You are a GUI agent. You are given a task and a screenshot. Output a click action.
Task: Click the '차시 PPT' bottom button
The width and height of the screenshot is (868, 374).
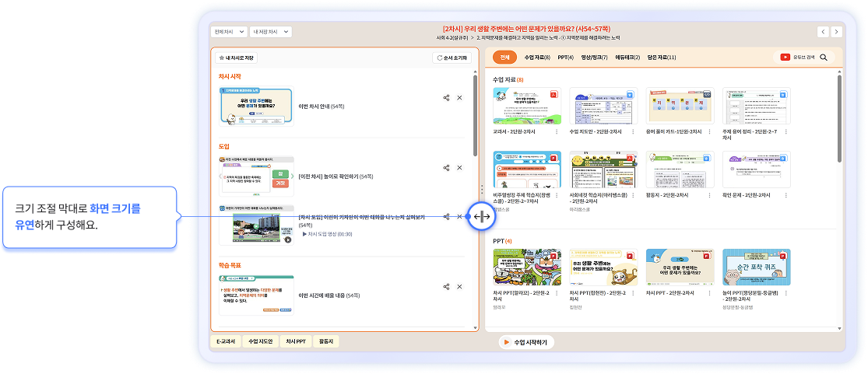coord(296,342)
